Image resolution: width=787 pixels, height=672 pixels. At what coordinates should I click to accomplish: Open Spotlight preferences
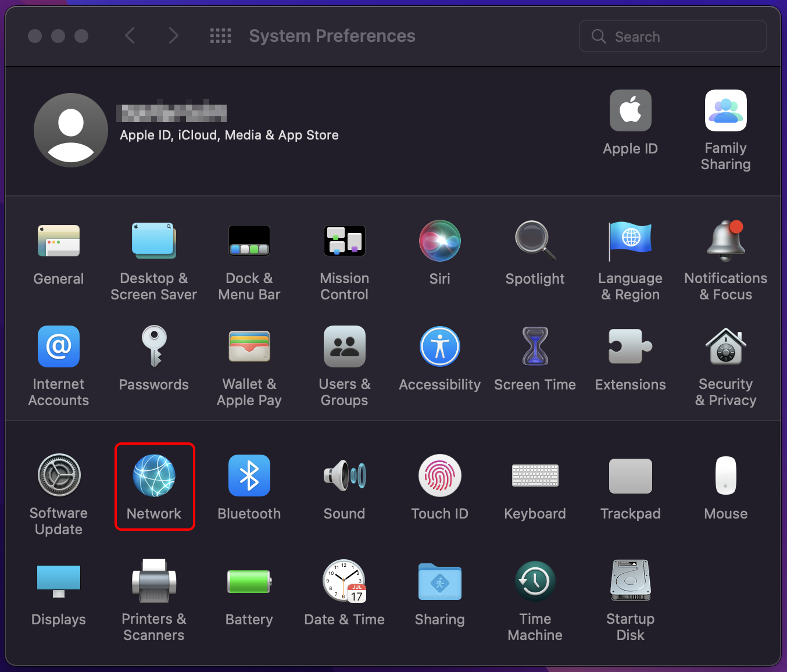click(535, 253)
